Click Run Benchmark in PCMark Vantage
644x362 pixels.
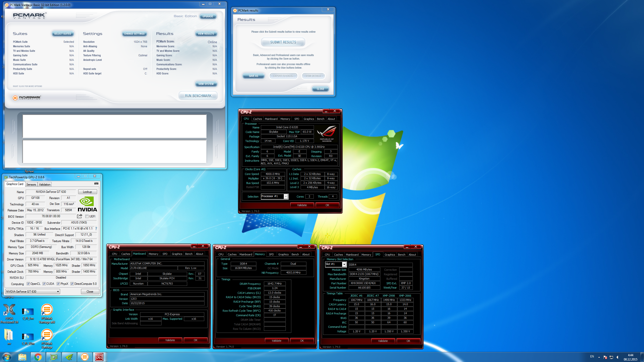[x=198, y=96]
